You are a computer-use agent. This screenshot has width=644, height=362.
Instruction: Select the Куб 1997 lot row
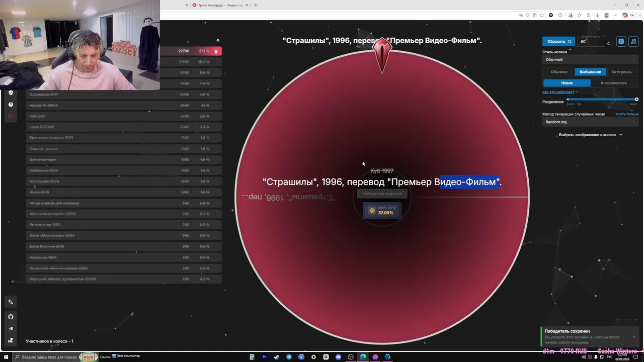click(124, 116)
